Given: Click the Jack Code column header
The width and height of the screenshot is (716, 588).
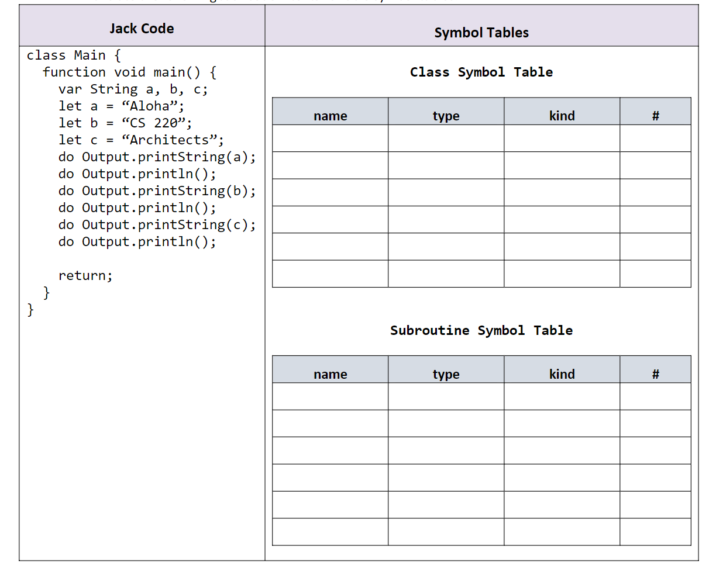Looking at the screenshot, I should point(142,28).
